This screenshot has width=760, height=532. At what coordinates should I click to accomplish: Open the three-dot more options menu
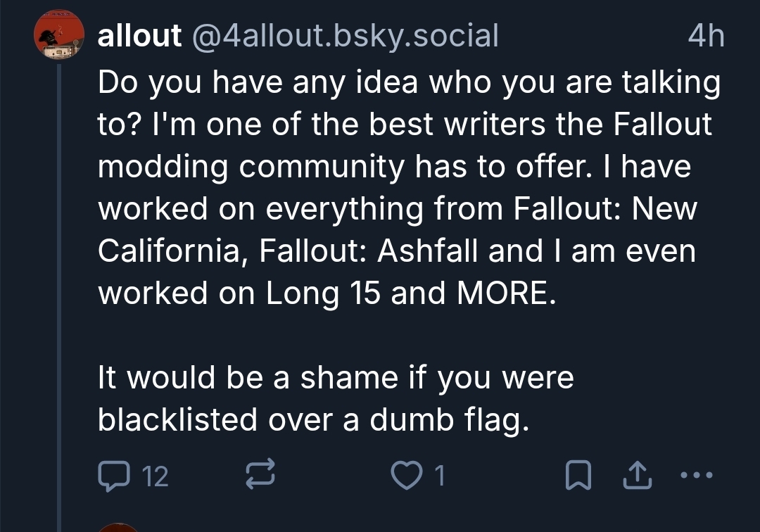pyautogui.click(x=697, y=476)
